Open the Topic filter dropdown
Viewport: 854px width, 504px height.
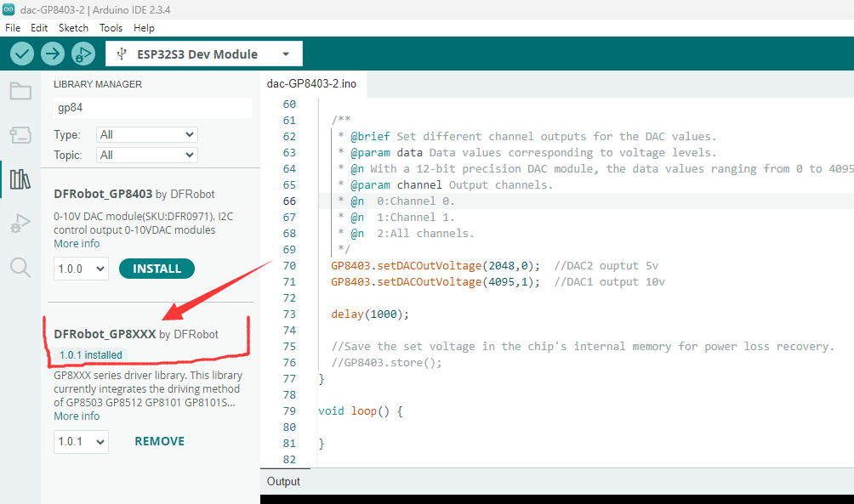coord(146,155)
